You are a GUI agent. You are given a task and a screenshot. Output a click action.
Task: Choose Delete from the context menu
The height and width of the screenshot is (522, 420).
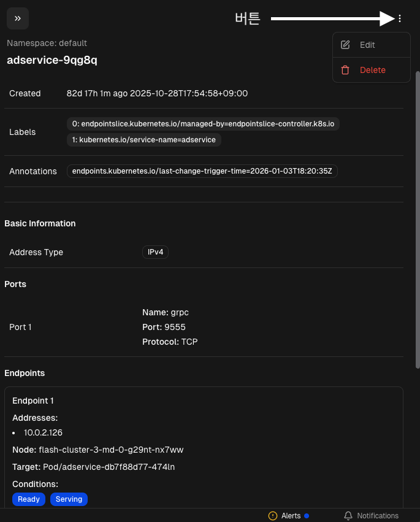372,70
